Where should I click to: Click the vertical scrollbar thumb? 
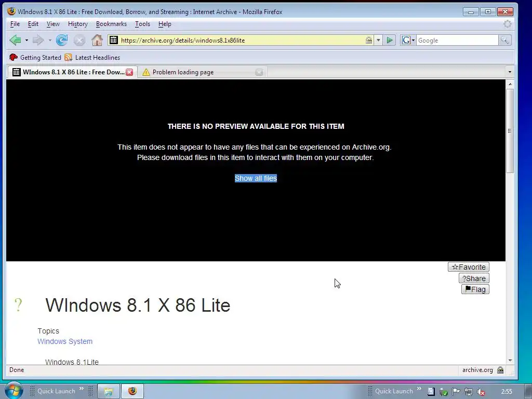(510, 131)
